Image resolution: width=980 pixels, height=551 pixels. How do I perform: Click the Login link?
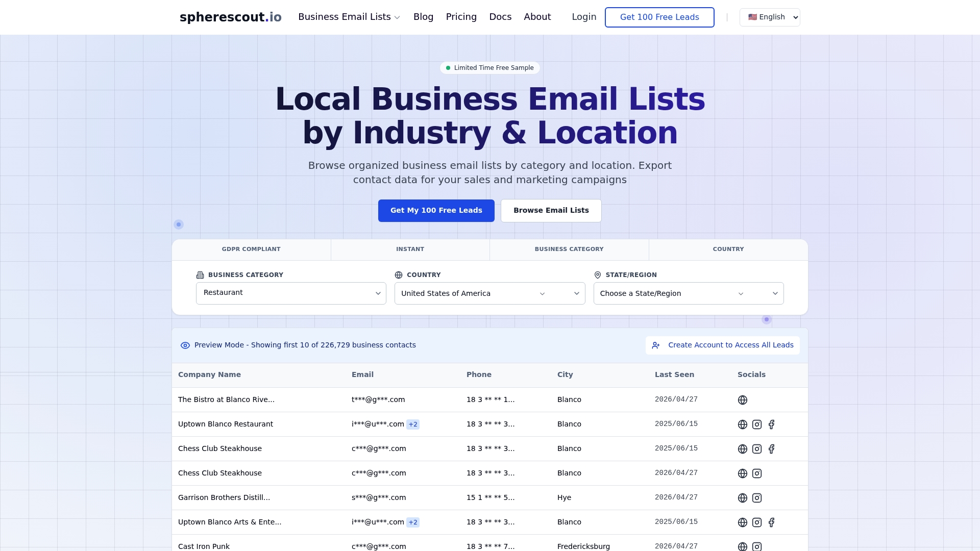[584, 17]
